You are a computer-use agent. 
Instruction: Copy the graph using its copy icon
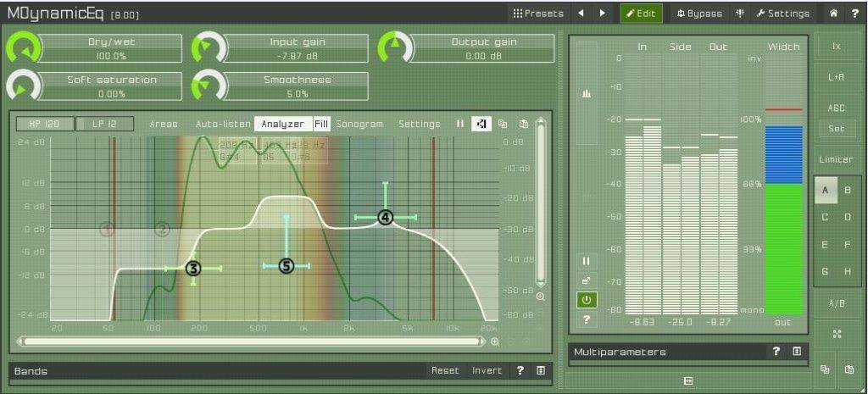click(503, 124)
